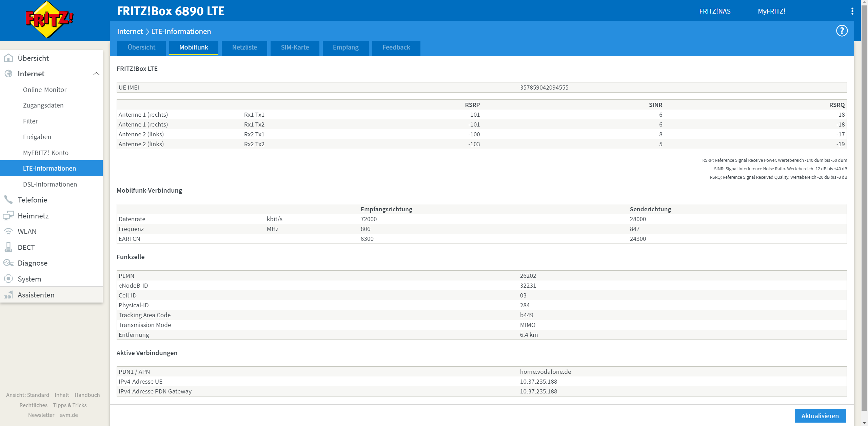This screenshot has width=868, height=426.
Task: Collapse the Internet menu chevron
Action: click(x=96, y=74)
